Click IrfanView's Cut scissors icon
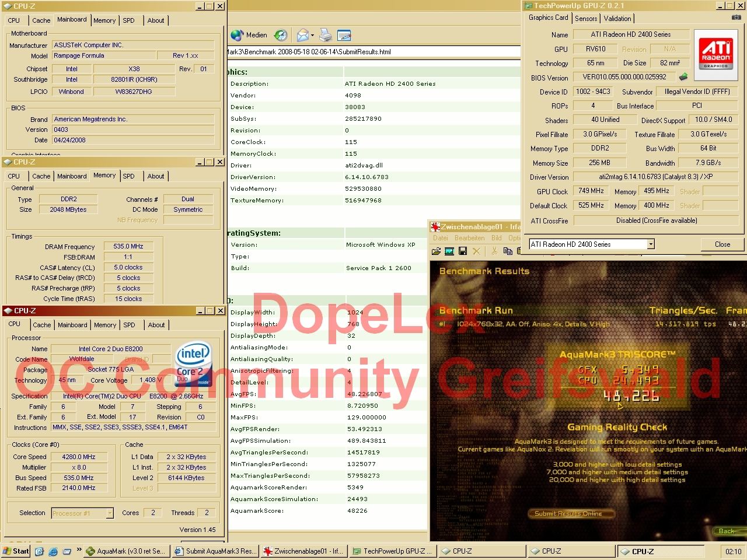747x560 pixels. click(494, 251)
